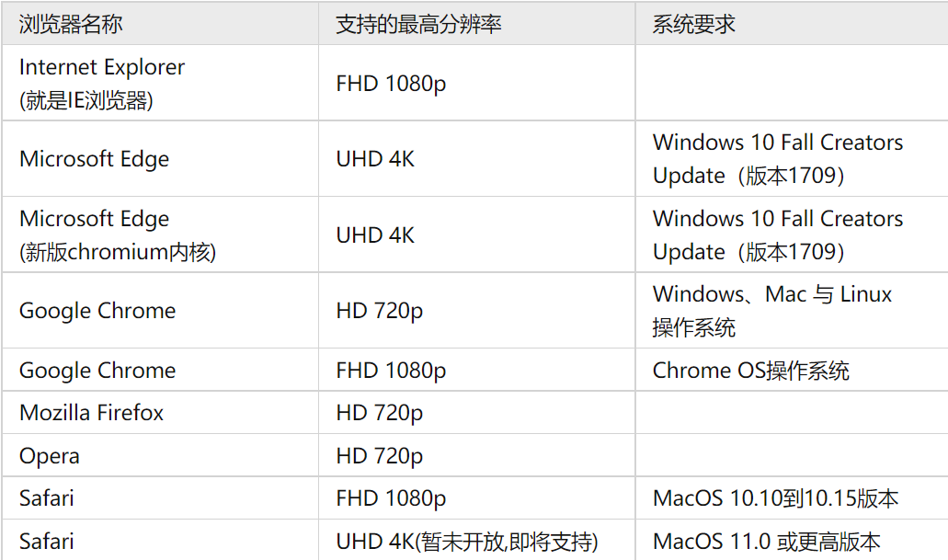The image size is (948, 560).
Task: Click the 浏览器名称 column header
Action: pyautogui.click(x=71, y=25)
